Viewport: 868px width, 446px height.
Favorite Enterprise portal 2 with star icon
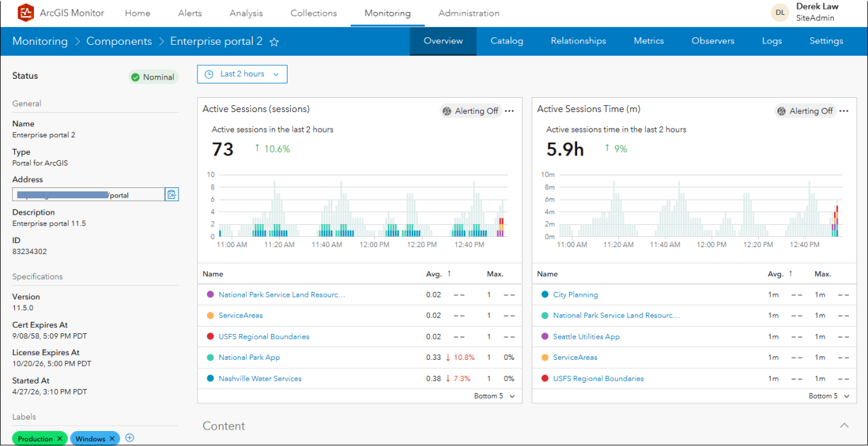(x=274, y=41)
